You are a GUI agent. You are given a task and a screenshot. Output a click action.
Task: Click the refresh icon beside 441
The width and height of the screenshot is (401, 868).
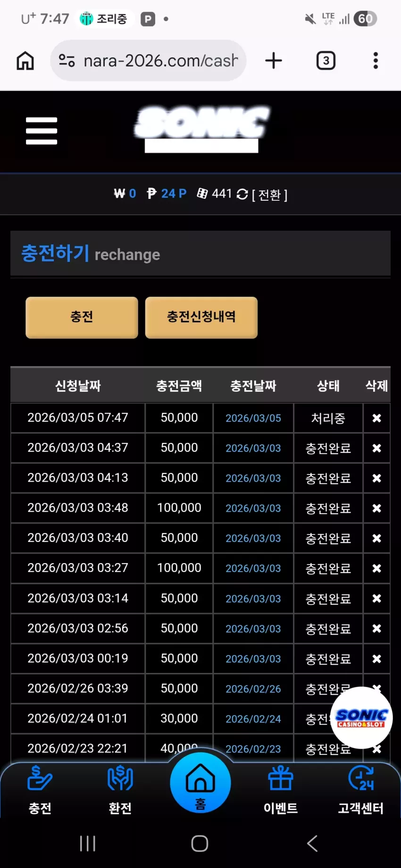(242, 194)
